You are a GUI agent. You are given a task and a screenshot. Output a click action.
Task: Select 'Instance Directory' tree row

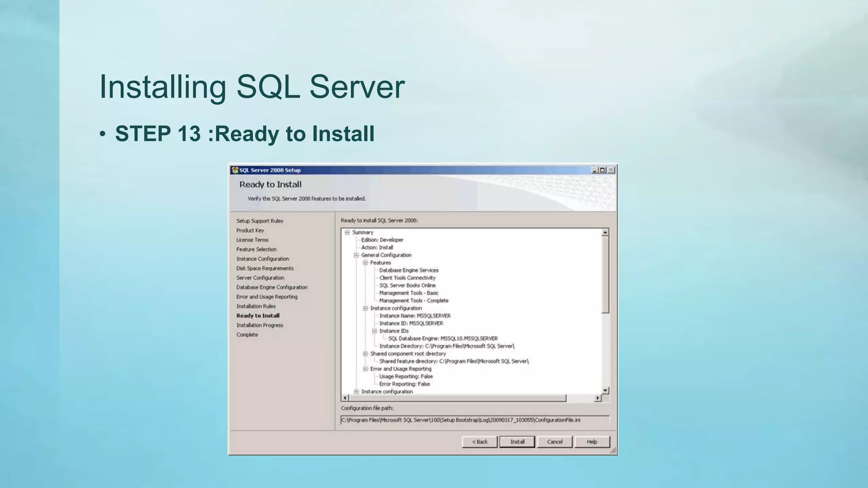point(447,347)
